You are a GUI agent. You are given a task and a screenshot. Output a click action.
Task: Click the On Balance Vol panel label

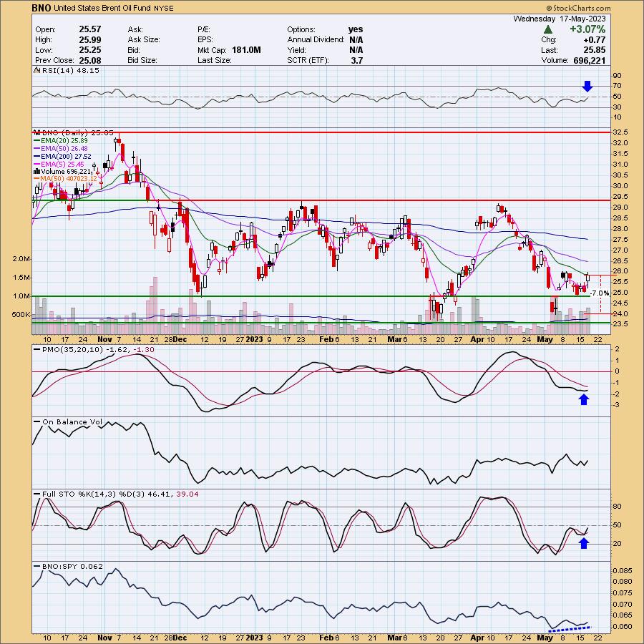(72, 421)
